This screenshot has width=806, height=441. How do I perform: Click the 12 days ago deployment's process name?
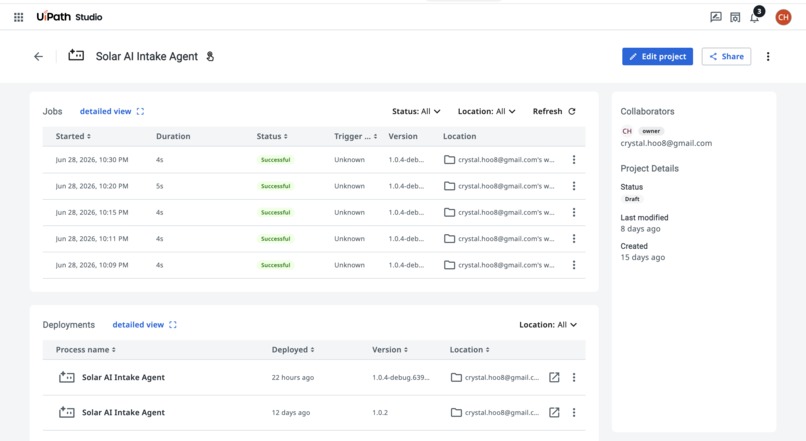(123, 412)
